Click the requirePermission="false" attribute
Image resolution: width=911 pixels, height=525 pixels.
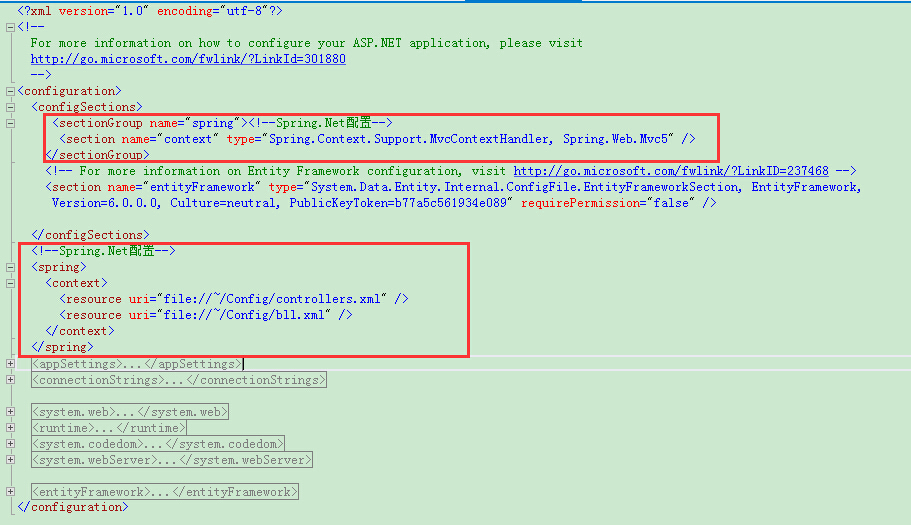[x=608, y=203]
